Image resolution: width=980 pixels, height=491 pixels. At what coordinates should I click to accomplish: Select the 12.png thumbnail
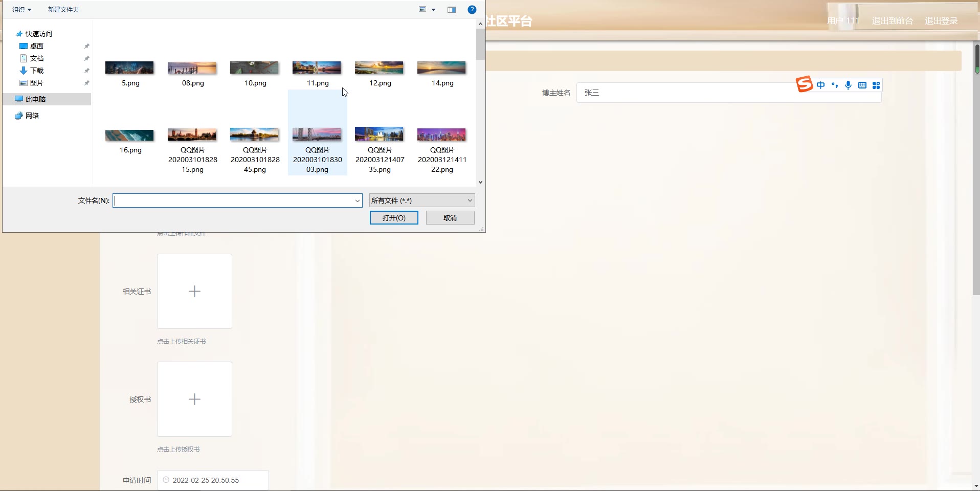(x=379, y=68)
